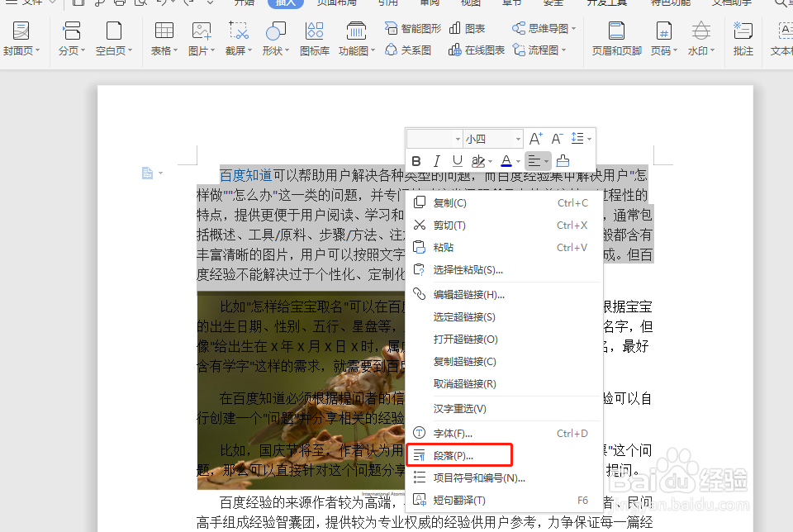Select 取消超链接(R) menu entry
The height and width of the screenshot is (532, 793).
504,384
